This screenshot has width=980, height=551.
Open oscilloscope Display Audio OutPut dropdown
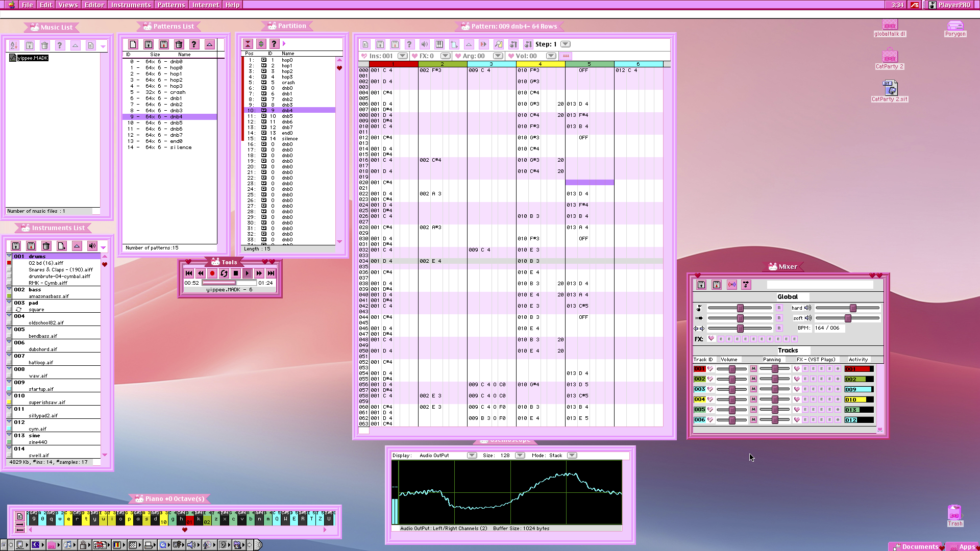coord(472,456)
